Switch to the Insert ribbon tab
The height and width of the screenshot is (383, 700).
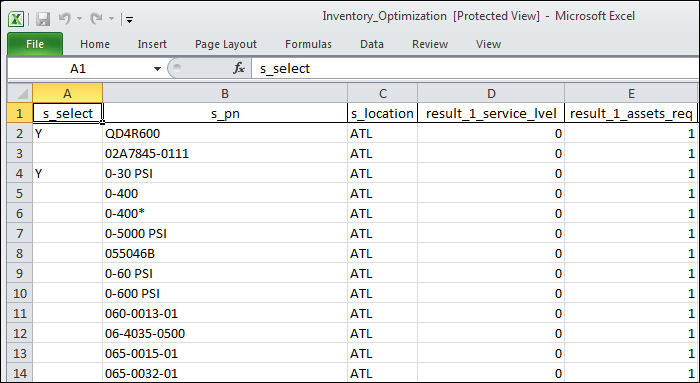[x=152, y=44]
